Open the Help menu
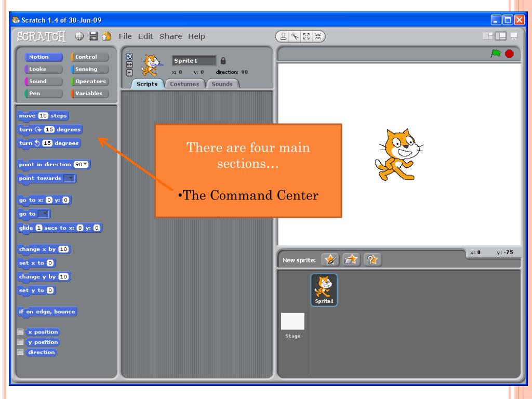532x399 pixels. click(196, 36)
